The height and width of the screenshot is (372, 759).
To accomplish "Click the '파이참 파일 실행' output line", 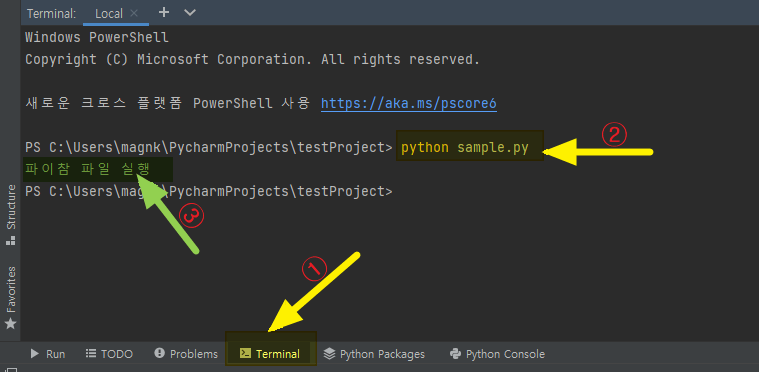I will point(87,170).
